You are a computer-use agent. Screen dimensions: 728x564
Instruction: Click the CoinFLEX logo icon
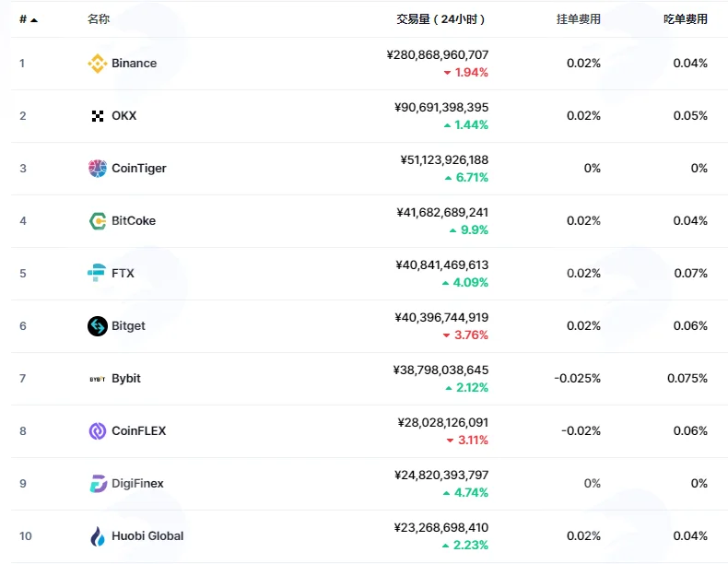(x=98, y=431)
